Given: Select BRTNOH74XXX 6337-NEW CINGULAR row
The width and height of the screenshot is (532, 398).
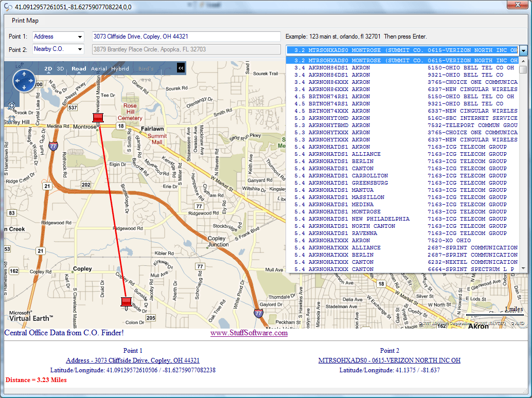Looking at the screenshot, I should pyautogui.click(x=403, y=111).
